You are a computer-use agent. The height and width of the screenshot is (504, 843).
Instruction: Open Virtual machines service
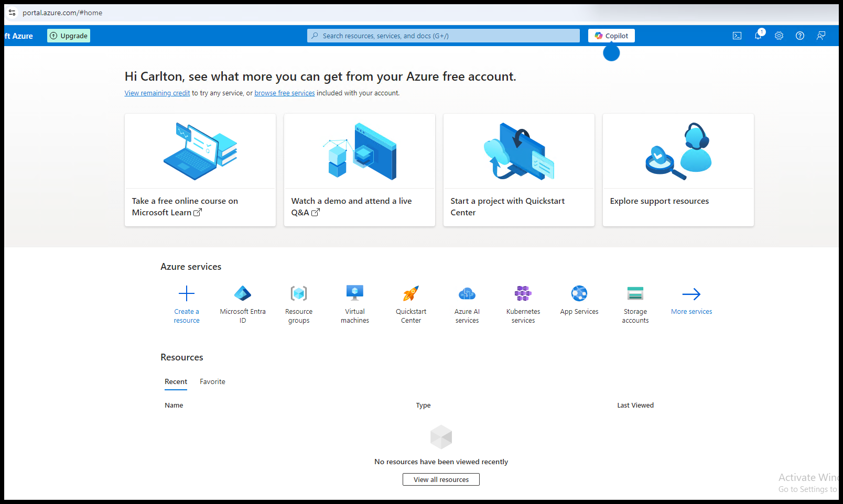tap(355, 305)
